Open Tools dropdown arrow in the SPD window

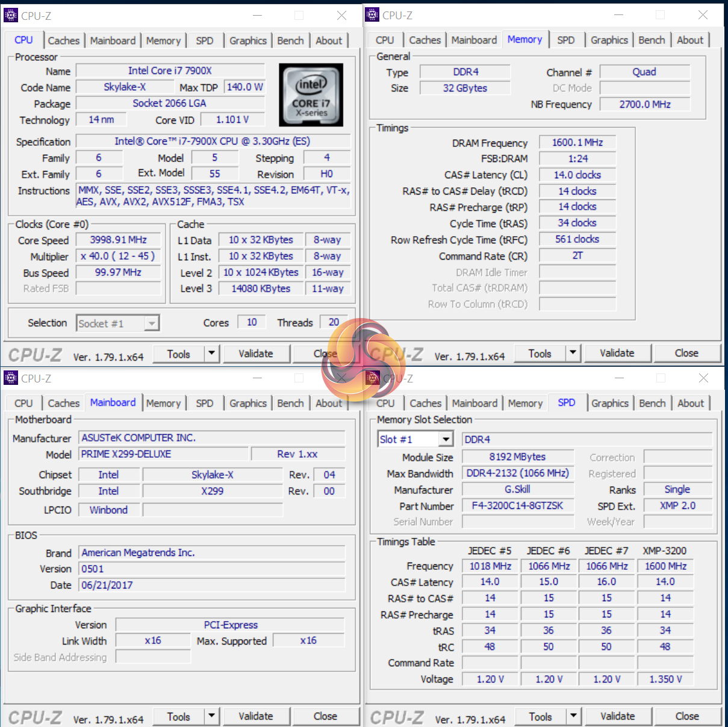pyautogui.click(x=574, y=716)
